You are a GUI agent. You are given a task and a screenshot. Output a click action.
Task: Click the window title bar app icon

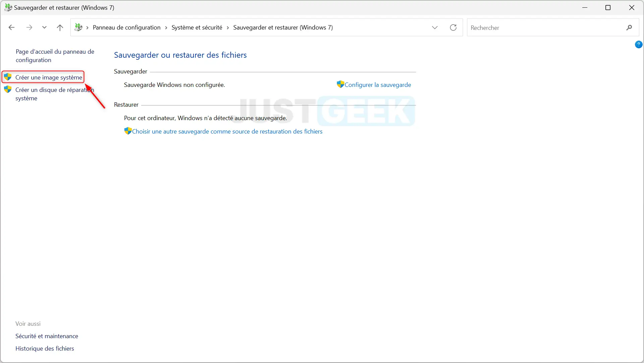[8, 7]
